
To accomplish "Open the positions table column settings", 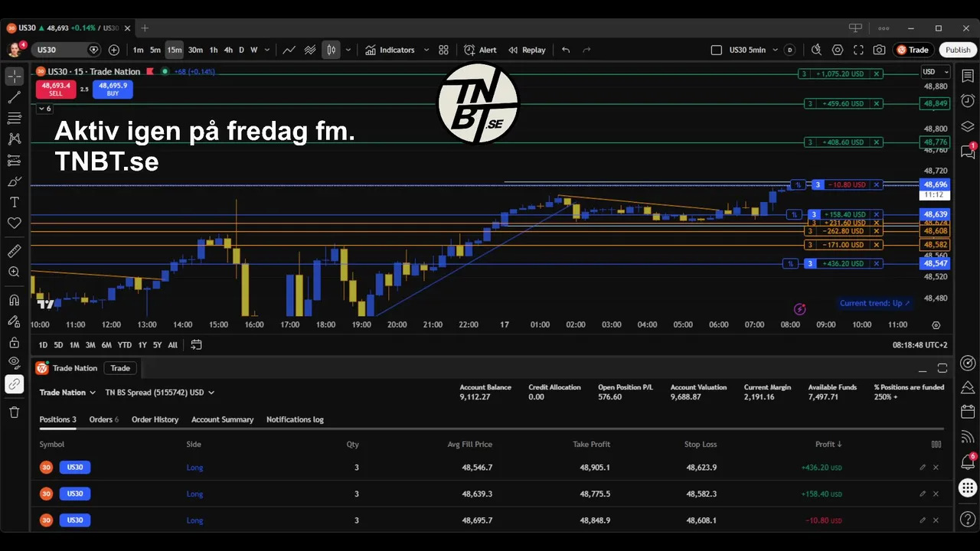I will (936, 444).
